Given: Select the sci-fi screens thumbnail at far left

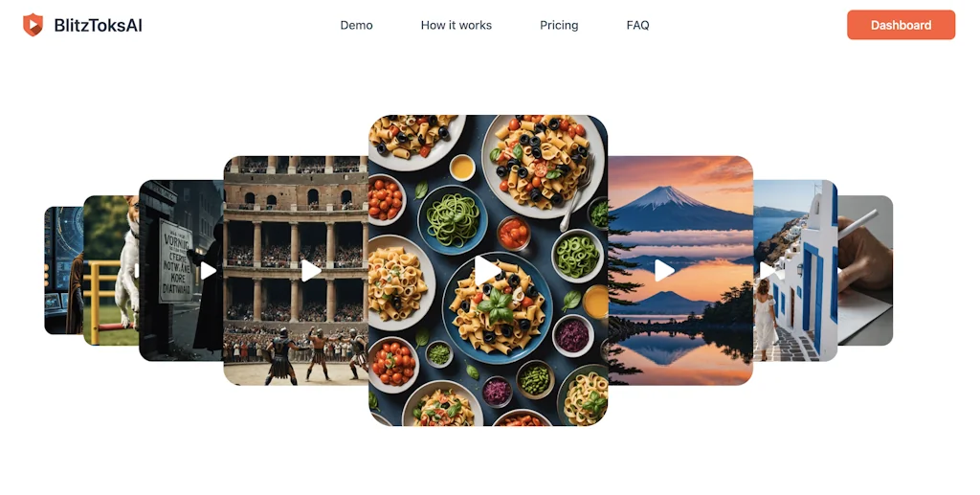Looking at the screenshot, I should (64, 270).
